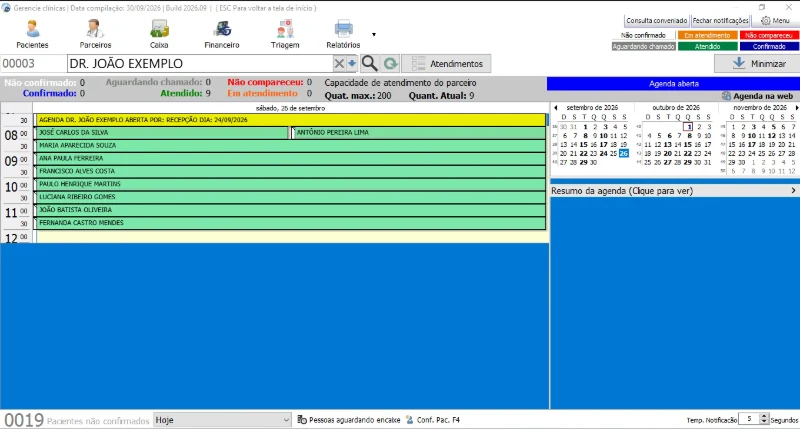Select appointment JOÃO BATISTA OLIVEIRA
This screenshot has width=800, height=429.
tap(291, 210)
